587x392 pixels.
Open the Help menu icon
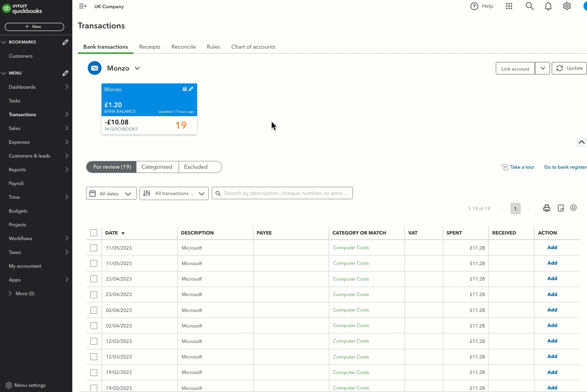(x=474, y=6)
